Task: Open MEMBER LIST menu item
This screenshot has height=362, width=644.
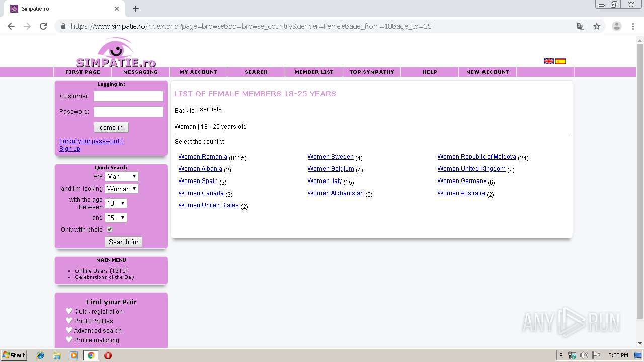Action: [314, 72]
